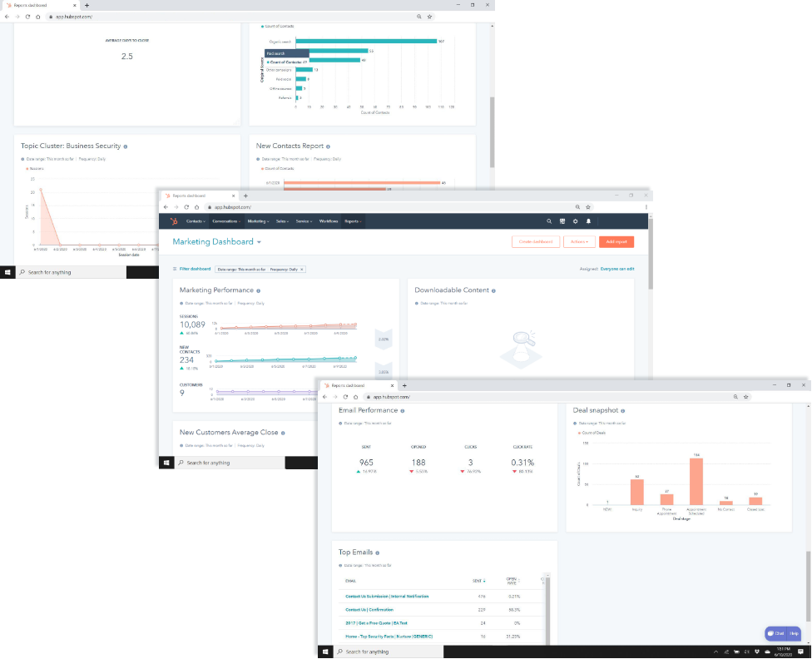Click info icon beside Deal snapshot
This screenshot has width=812, height=659.
(624, 410)
